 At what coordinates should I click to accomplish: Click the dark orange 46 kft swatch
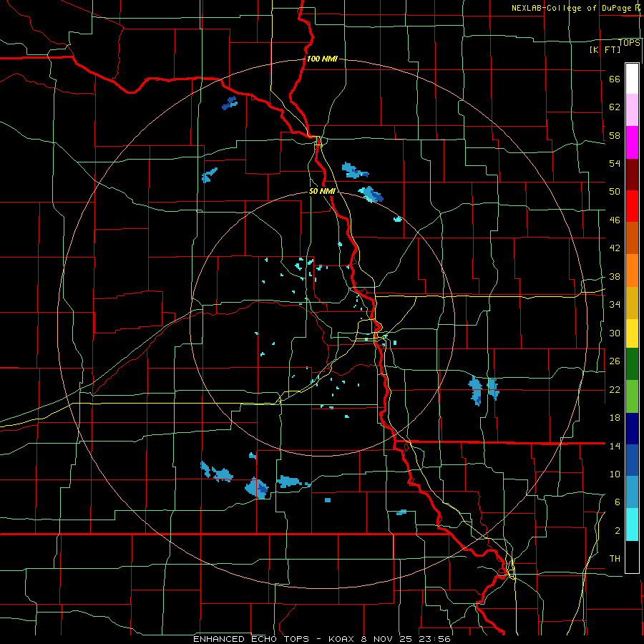[632, 238]
